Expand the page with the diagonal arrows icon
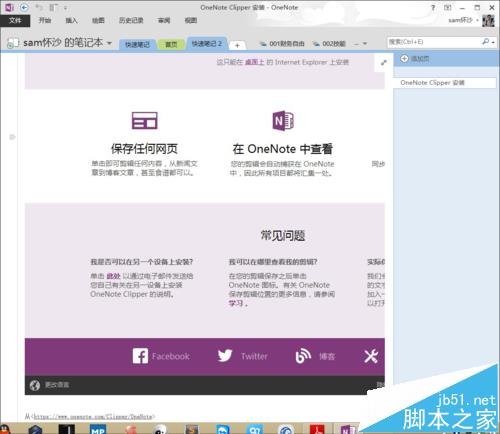The width and height of the screenshot is (500, 434). pyautogui.click(x=384, y=62)
